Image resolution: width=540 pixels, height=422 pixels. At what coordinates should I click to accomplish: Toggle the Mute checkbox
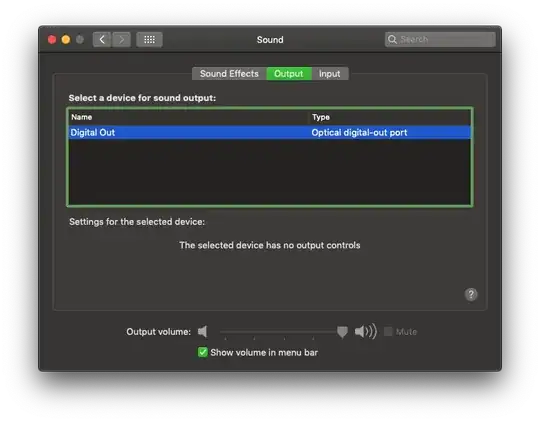[x=388, y=331]
